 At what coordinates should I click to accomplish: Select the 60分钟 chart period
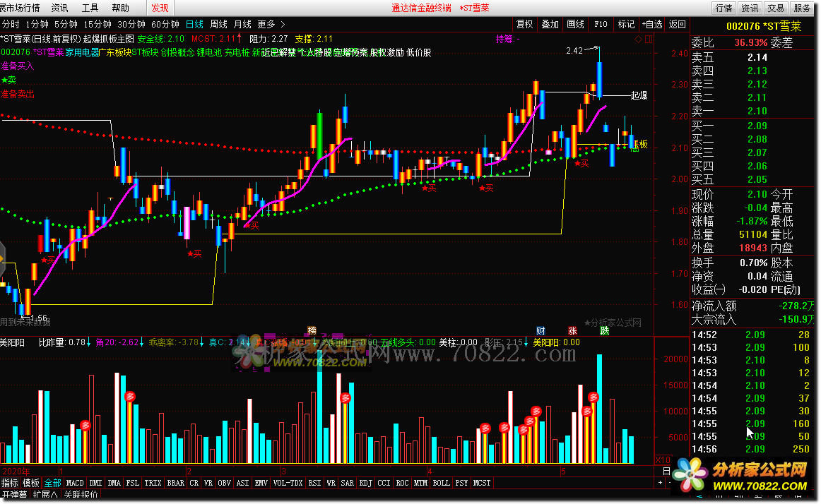pyautogui.click(x=165, y=24)
